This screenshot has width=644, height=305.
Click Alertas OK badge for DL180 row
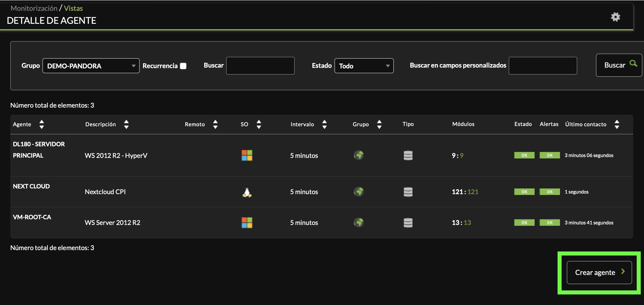click(x=550, y=155)
